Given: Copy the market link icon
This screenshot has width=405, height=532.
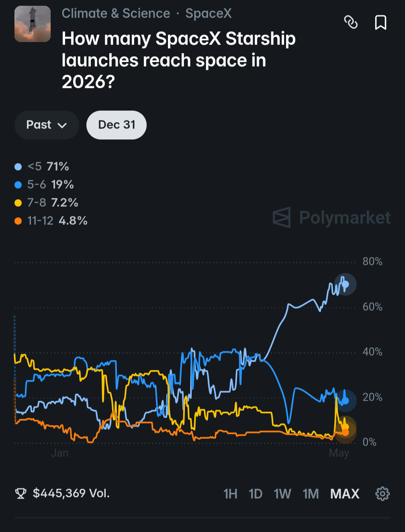Looking at the screenshot, I should tap(351, 22).
